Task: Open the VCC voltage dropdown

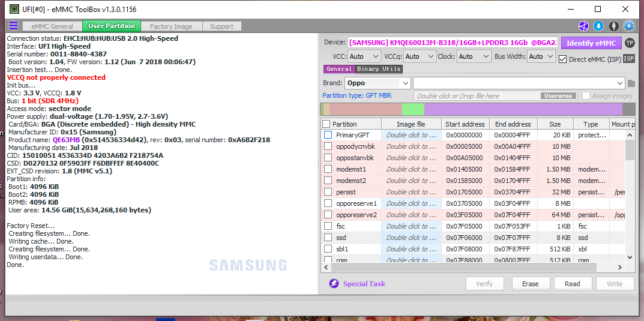Action: pyautogui.click(x=364, y=56)
